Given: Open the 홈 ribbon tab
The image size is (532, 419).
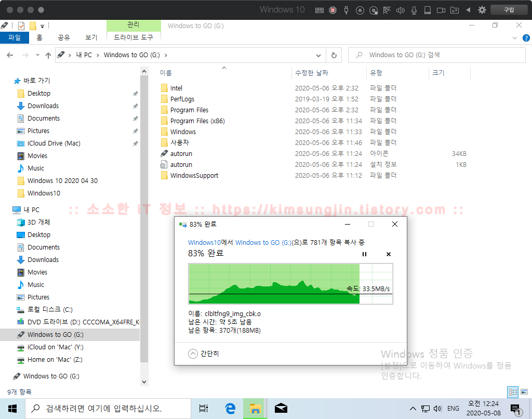Looking at the screenshot, I should (x=39, y=37).
